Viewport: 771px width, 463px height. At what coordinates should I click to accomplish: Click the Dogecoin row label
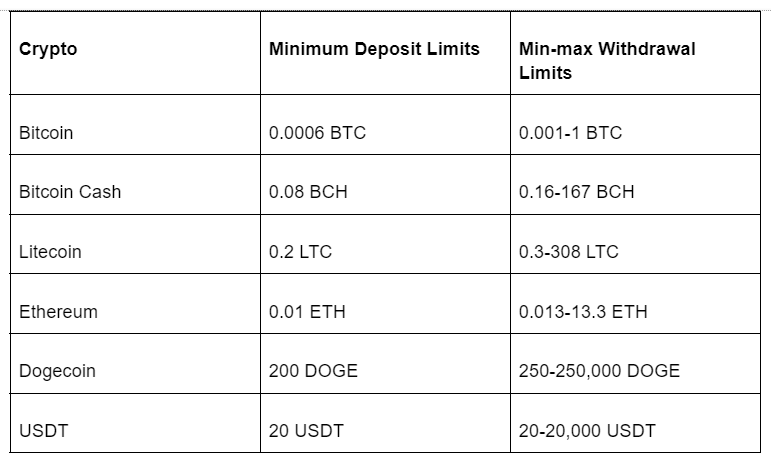click(x=57, y=371)
